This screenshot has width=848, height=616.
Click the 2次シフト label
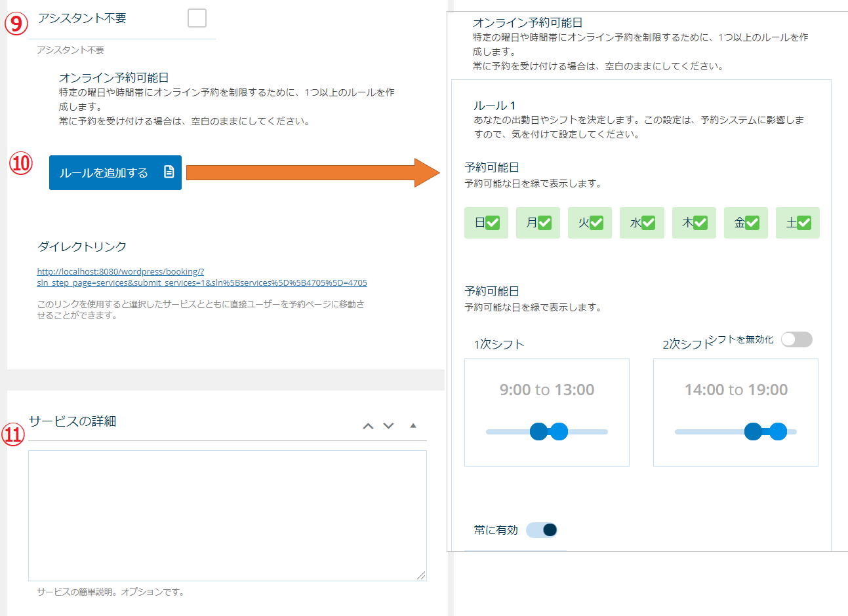point(687,344)
